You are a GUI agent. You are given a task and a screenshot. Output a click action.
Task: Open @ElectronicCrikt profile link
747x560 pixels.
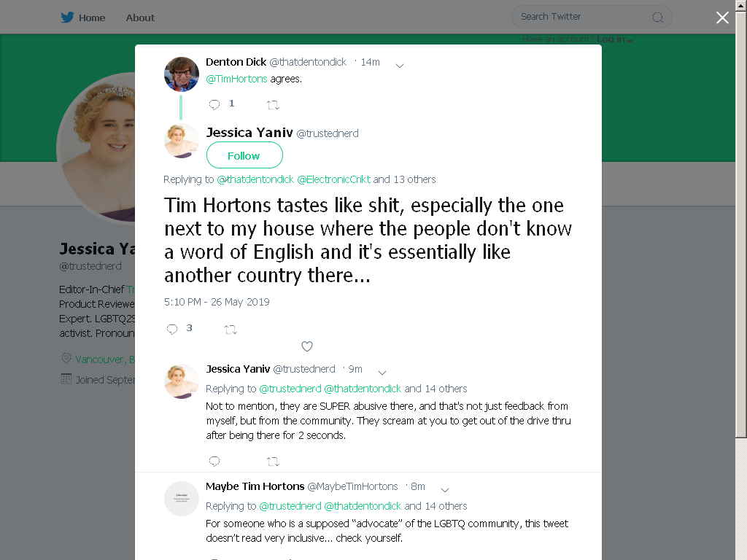click(333, 179)
